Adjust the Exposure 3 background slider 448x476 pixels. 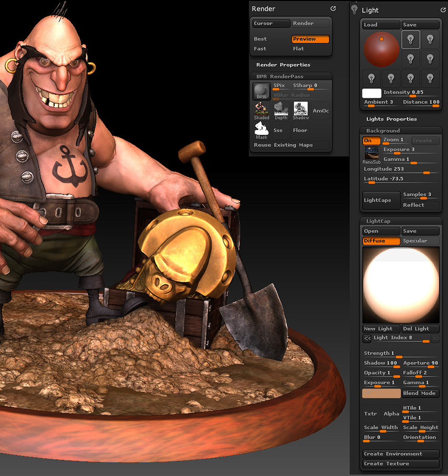[x=411, y=150]
